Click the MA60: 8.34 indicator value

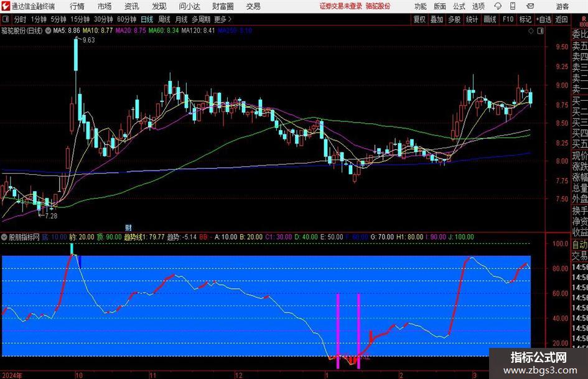coord(164,30)
